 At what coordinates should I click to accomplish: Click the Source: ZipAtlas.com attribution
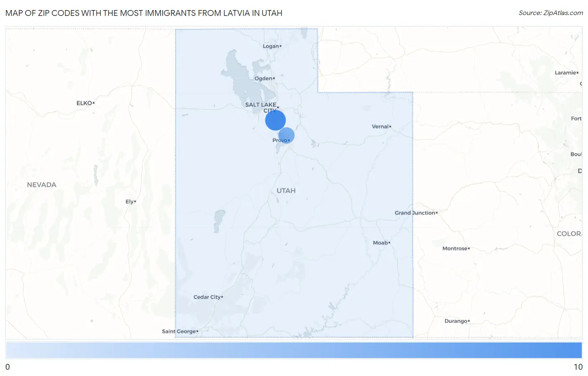click(x=551, y=13)
